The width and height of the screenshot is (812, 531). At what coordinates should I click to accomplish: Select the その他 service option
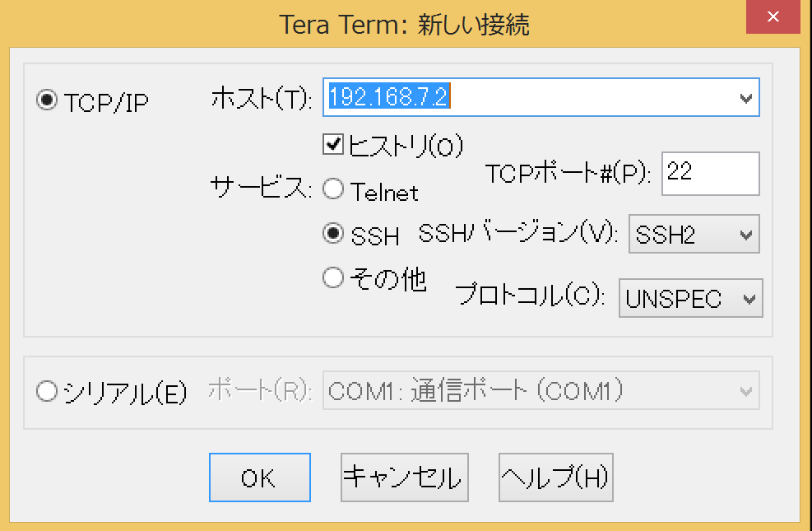click(333, 279)
